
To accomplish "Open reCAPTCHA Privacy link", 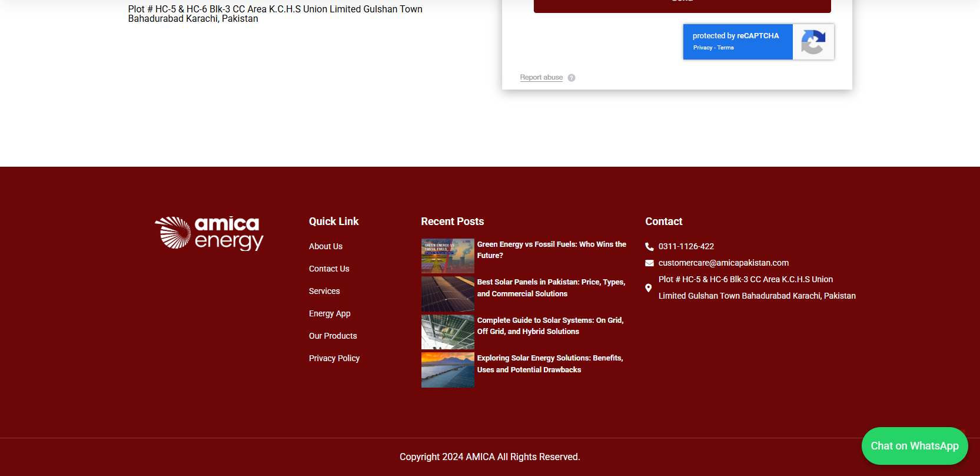I will (702, 48).
